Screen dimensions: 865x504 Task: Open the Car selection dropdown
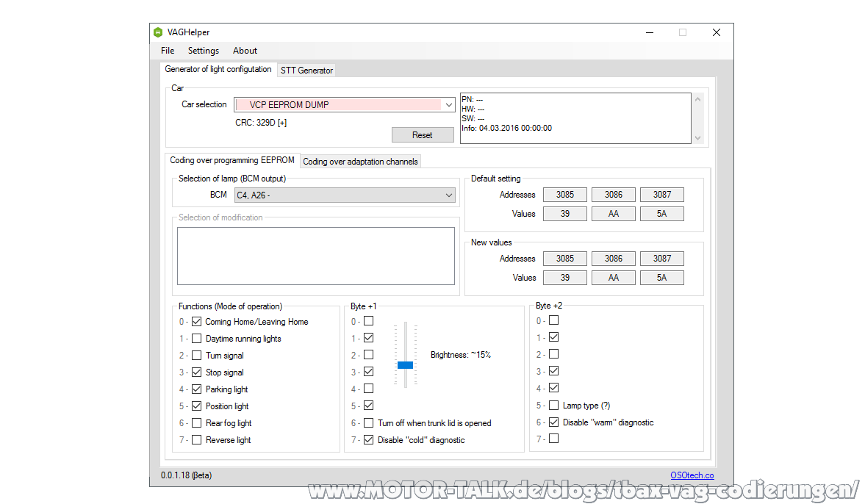[x=345, y=105]
